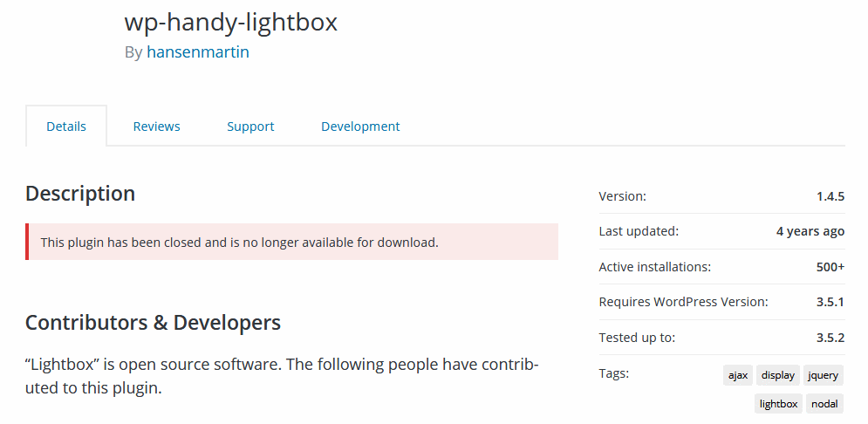Click the version value 1.4.5
The width and height of the screenshot is (868, 424).
830,196
